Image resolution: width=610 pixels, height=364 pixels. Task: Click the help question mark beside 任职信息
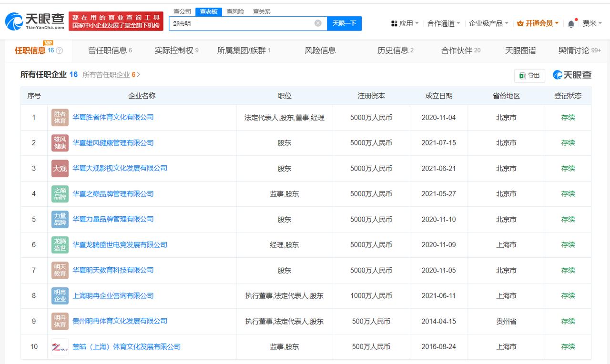(x=60, y=51)
